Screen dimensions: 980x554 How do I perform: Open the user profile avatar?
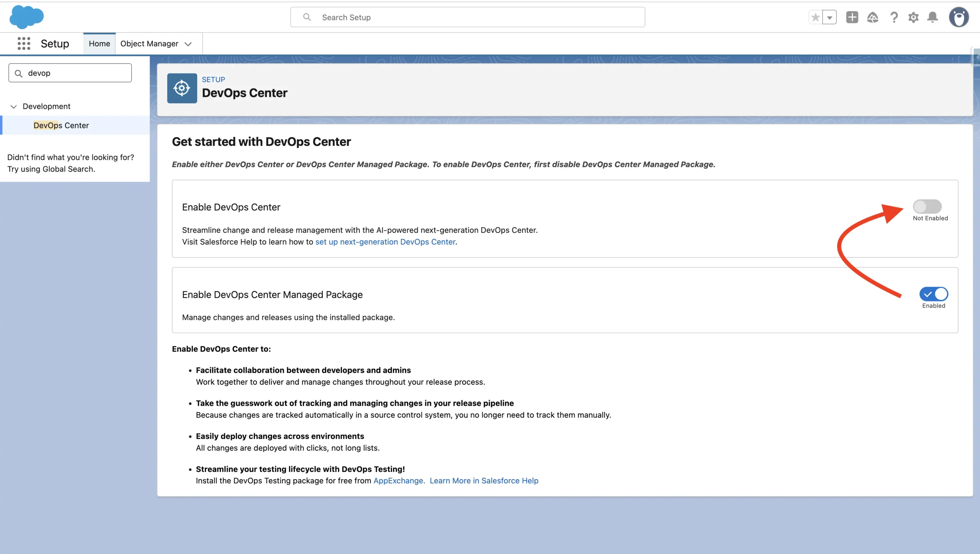[x=959, y=17]
